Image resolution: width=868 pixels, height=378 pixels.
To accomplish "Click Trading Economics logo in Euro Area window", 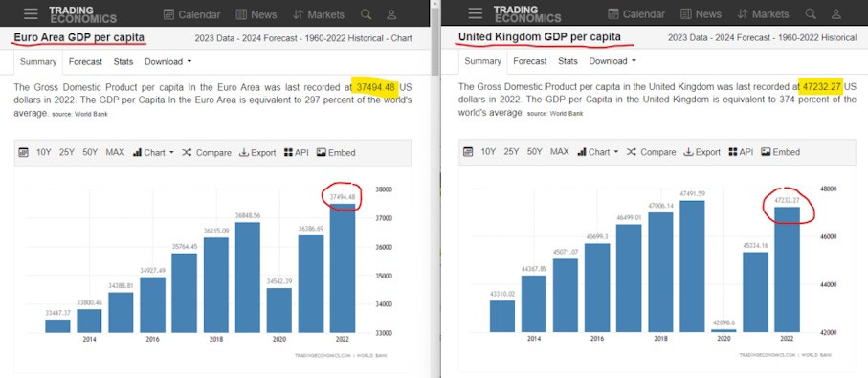I will click(x=82, y=13).
